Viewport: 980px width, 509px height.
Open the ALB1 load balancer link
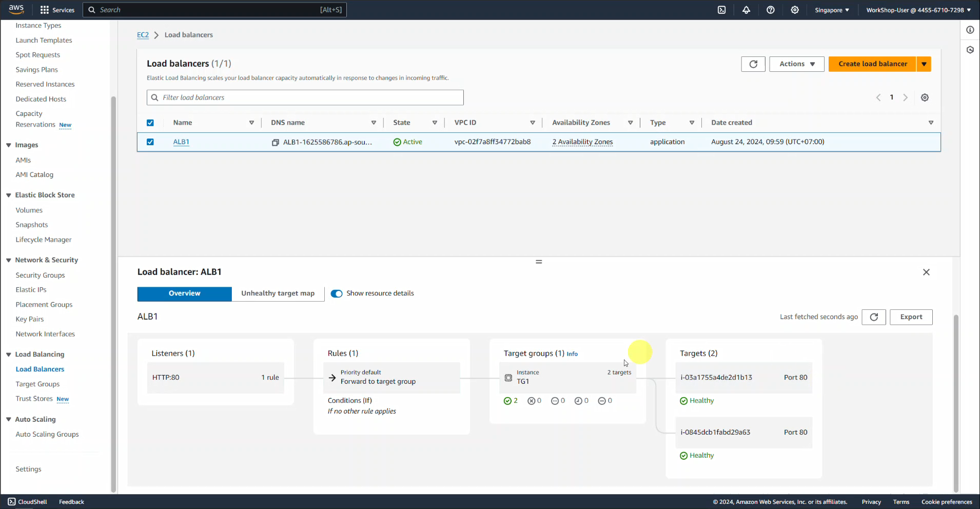click(181, 142)
